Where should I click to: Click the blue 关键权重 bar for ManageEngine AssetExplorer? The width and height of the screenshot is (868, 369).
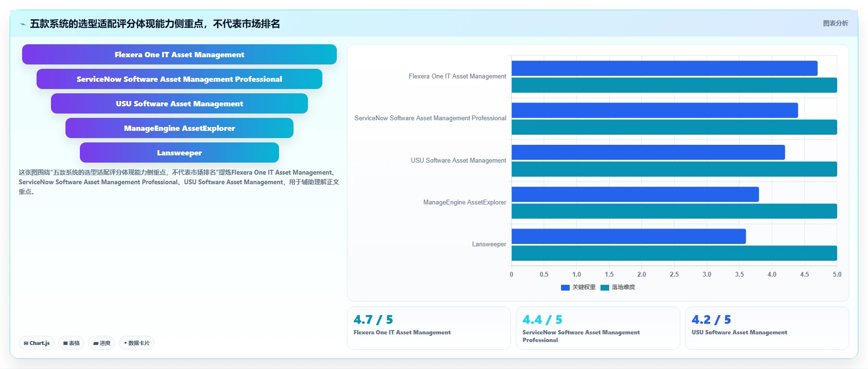(x=635, y=194)
